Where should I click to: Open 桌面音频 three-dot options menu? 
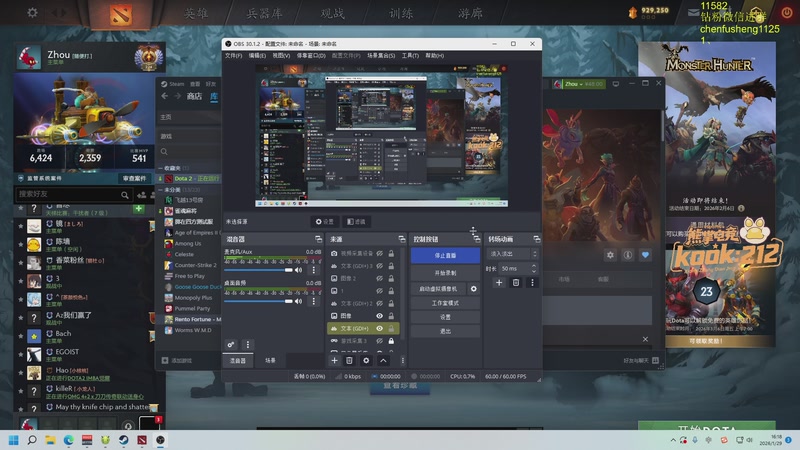[x=314, y=301]
